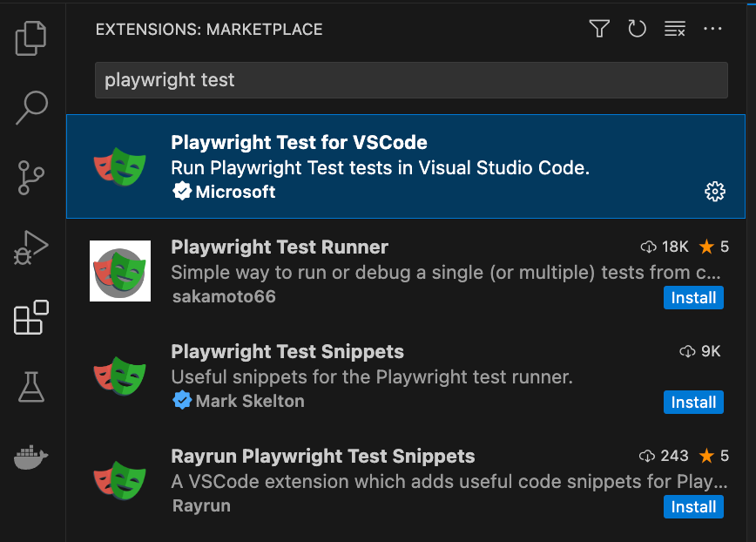Image resolution: width=756 pixels, height=542 pixels.
Task: Install the Playwright Test Runner extension
Action: 693,297
